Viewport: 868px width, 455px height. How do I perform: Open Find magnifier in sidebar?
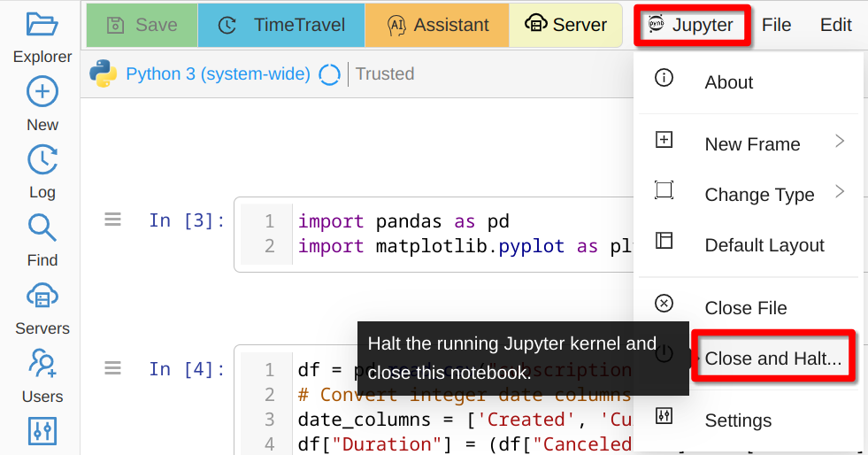click(x=42, y=227)
